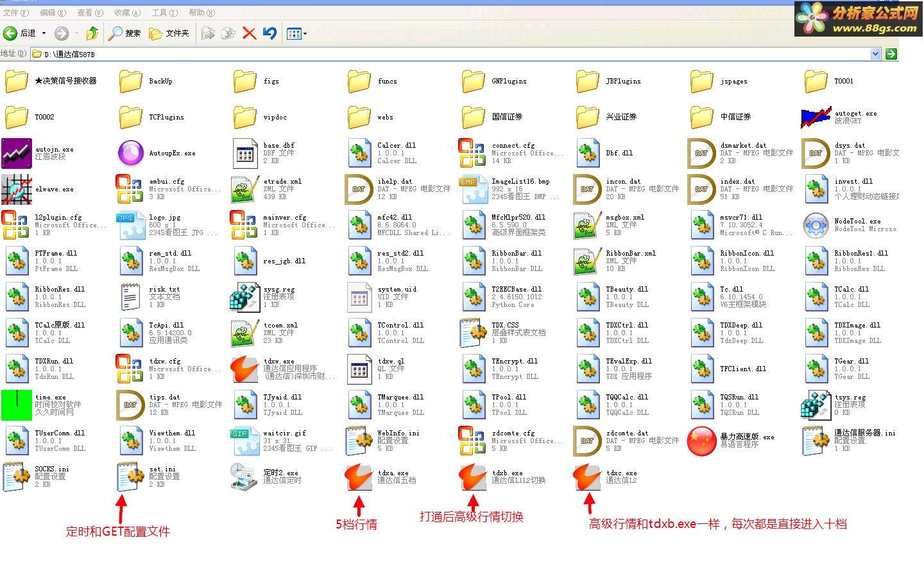Viewport: 924px width, 578px height.
Task: Click the red Delete X toolbar icon
Action: click(250, 33)
